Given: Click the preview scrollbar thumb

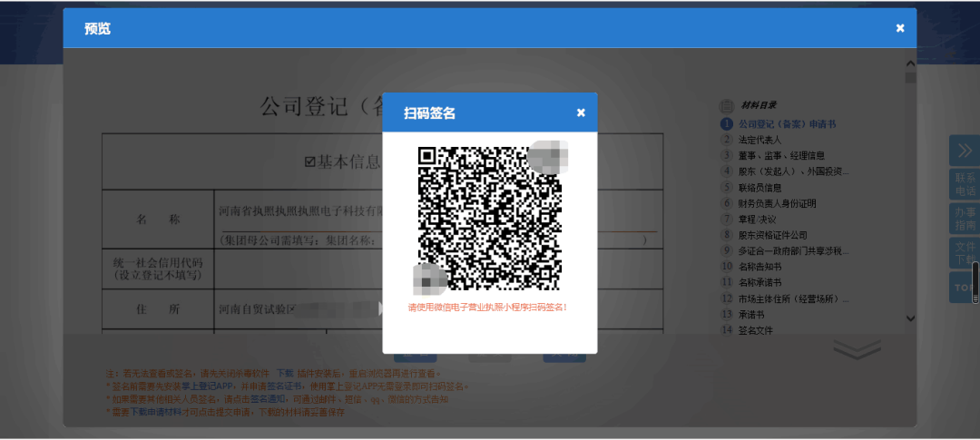Looking at the screenshot, I should coord(911,78).
